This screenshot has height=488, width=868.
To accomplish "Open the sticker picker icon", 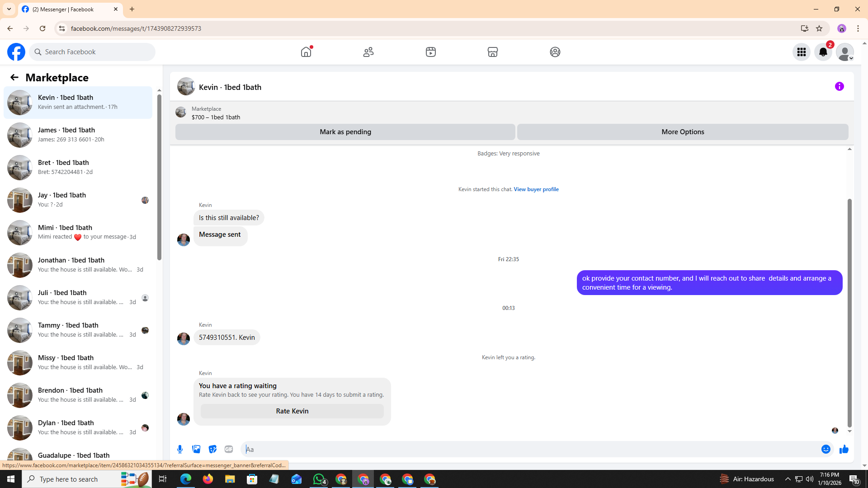I will point(212,449).
